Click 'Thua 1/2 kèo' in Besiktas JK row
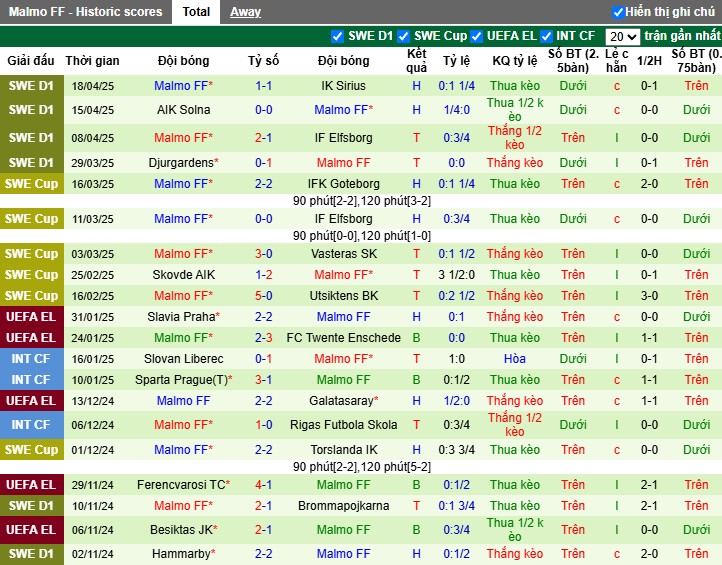Image resolution: width=722 pixels, height=565 pixels. click(514, 530)
